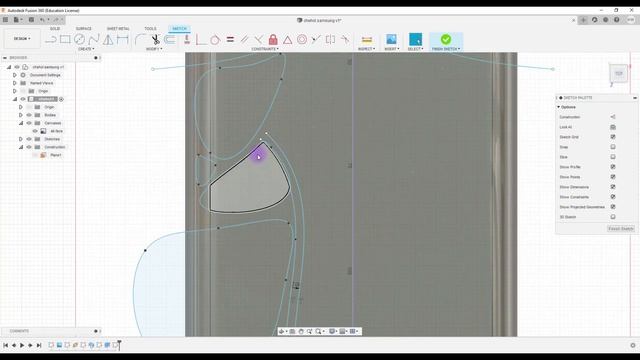Apply the Tangent constraint
Viewport: 640px width, 360px height.
pyautogui.click(x=215, y=40)
